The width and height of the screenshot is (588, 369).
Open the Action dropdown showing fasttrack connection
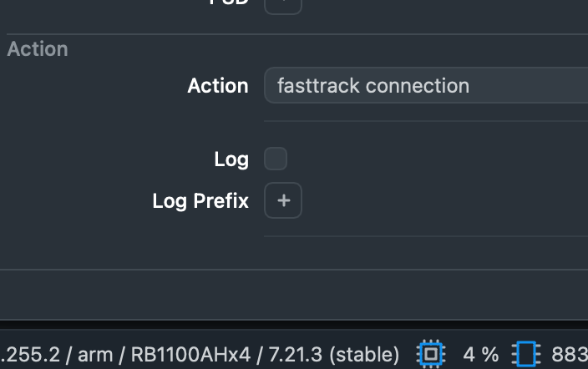(426, 85)
